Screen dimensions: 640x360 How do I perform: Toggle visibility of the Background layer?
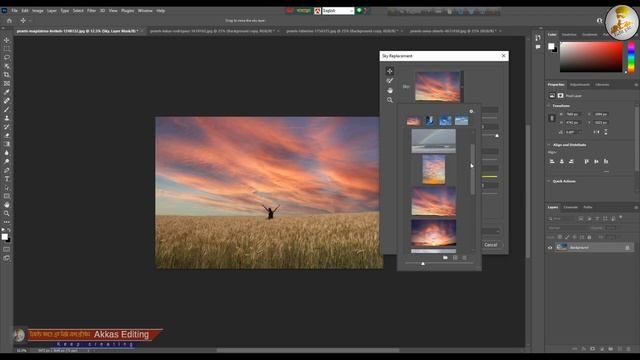(550, 247)
